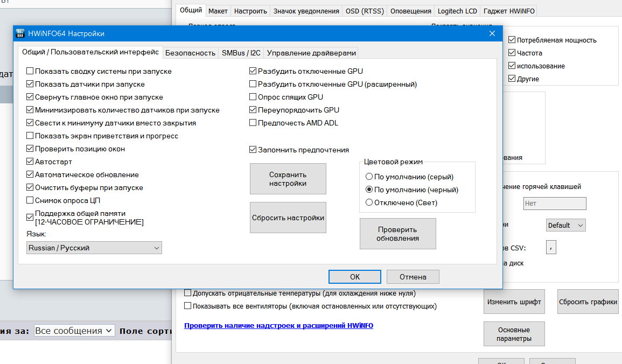Uncheck 'Разбудить отключенные GPU'
The image size is (622, 364).
(253, 71)
